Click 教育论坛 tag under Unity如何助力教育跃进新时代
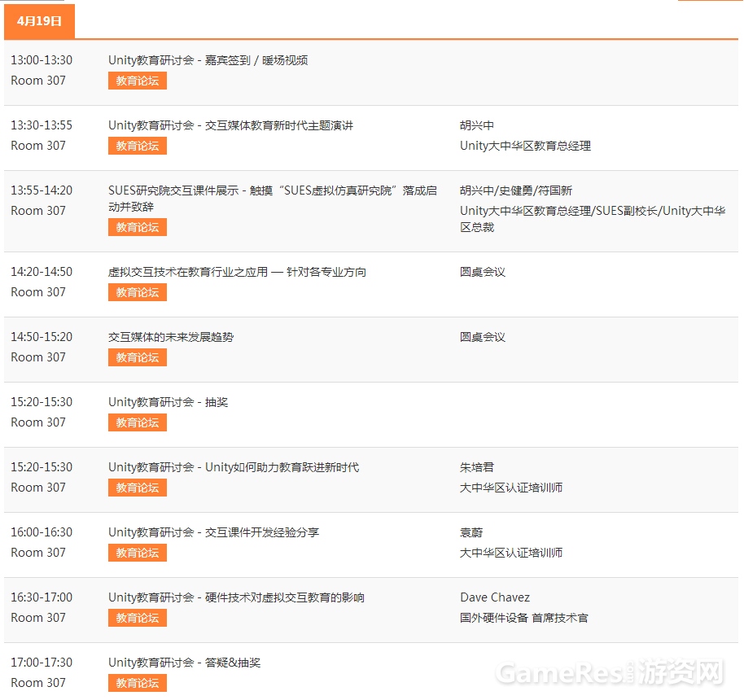 point(137,488)
